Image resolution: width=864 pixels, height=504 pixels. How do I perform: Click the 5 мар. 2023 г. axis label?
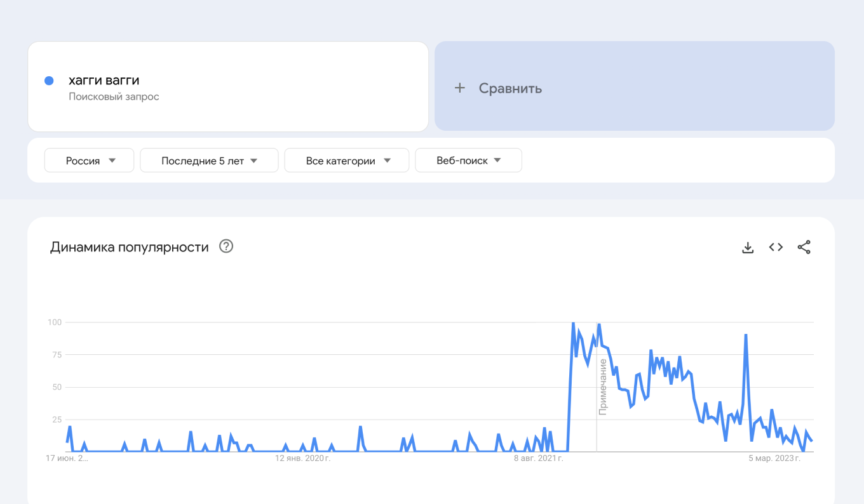coord(774,458)
